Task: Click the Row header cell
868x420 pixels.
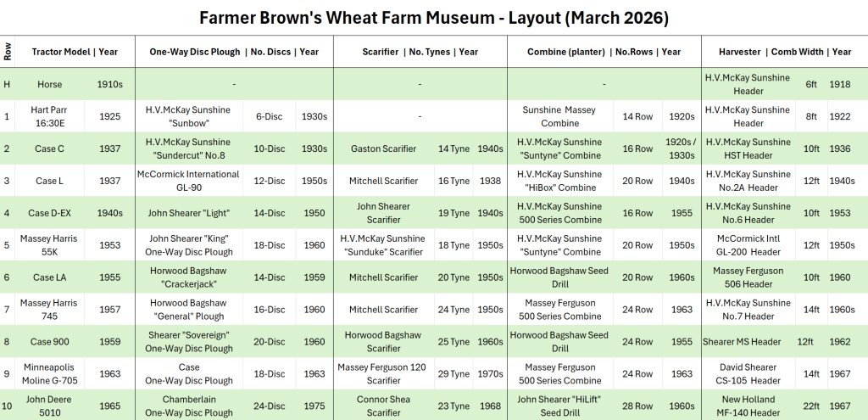Action: tap(8, 52)
